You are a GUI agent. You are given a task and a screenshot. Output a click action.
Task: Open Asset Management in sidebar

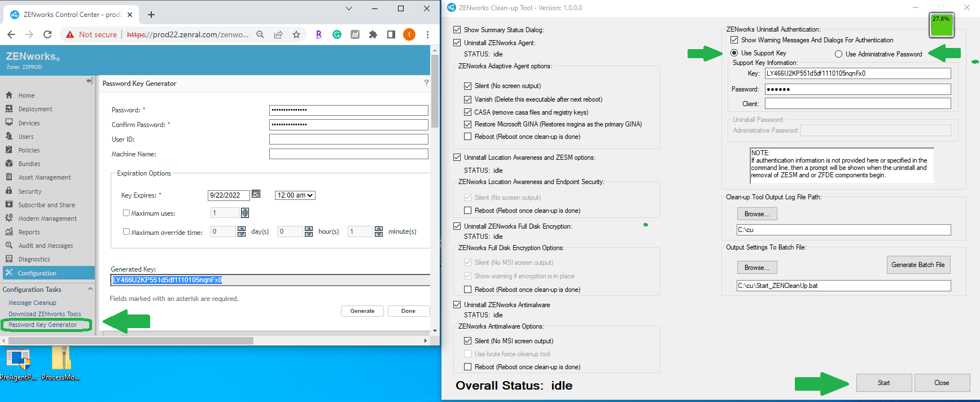[45, 177]
